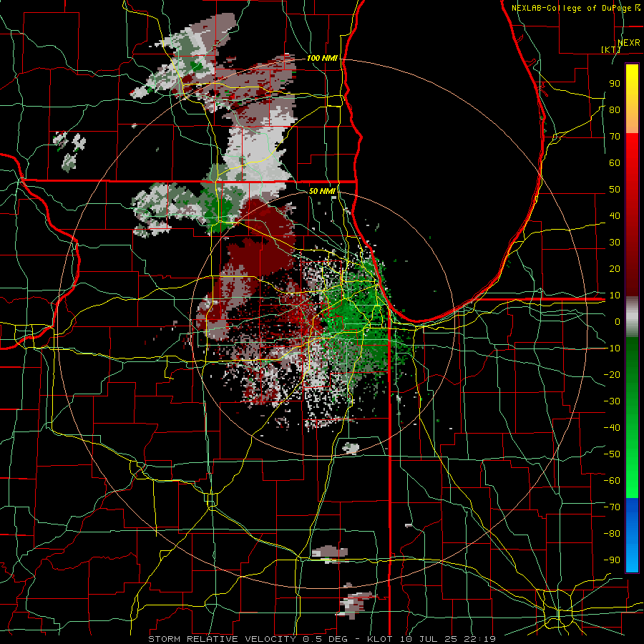644x644 pixels.
Task: Click the "40" value on velocity scale
Action: click(x=615, y=215)
